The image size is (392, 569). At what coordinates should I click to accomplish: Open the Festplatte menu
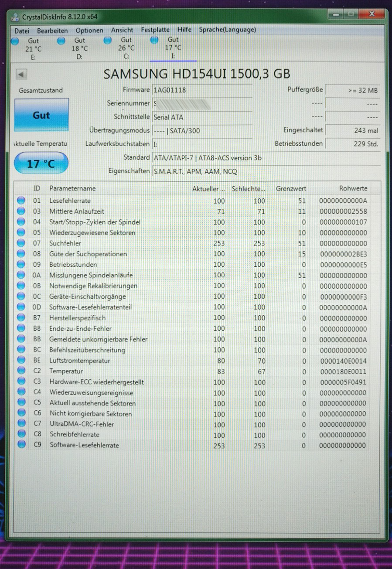click(155, 30)
